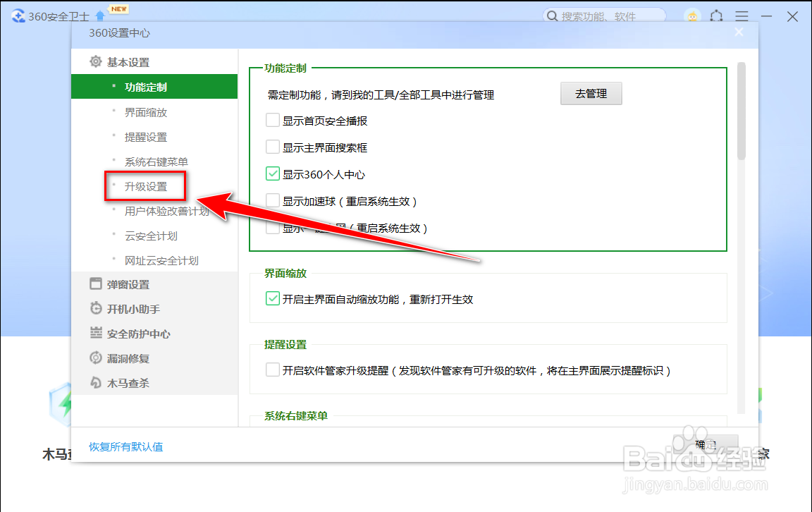Click the blue upgrade arrow icon
Screen dimensions: 812x512
[101, 16]
